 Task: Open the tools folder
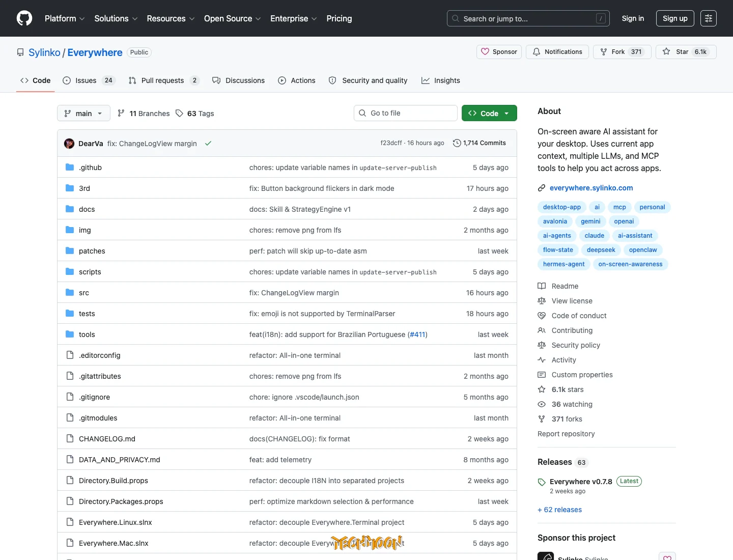pyautogui.click(x=87, y=334)
